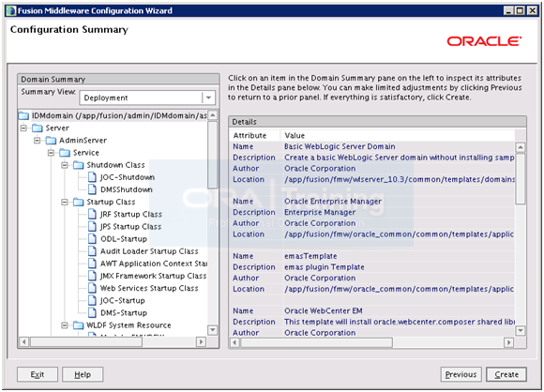Select the JOC-Shutdown tree item label

[128, 177]
